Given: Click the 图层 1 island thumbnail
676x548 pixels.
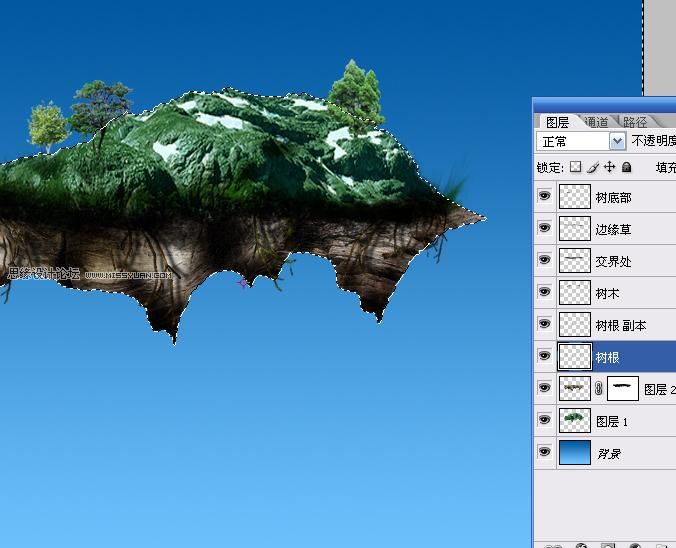Looking at the screenshot, I should (x=575, y=420).
